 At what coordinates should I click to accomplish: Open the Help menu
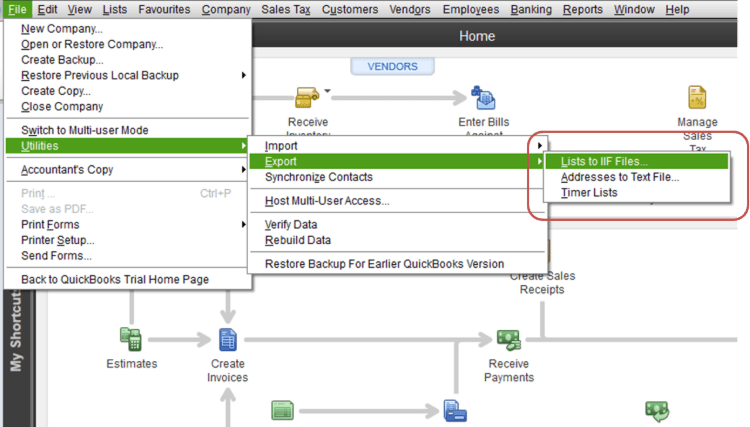tap(677, 9)
